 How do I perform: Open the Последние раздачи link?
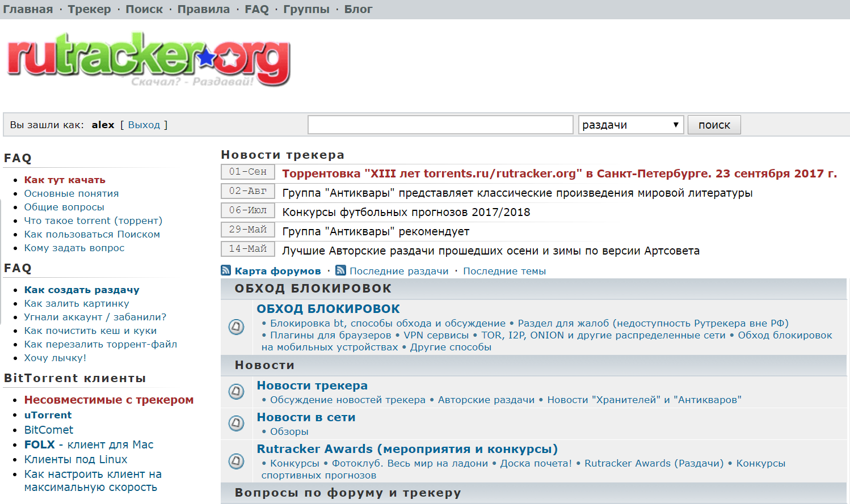(399, 271)
